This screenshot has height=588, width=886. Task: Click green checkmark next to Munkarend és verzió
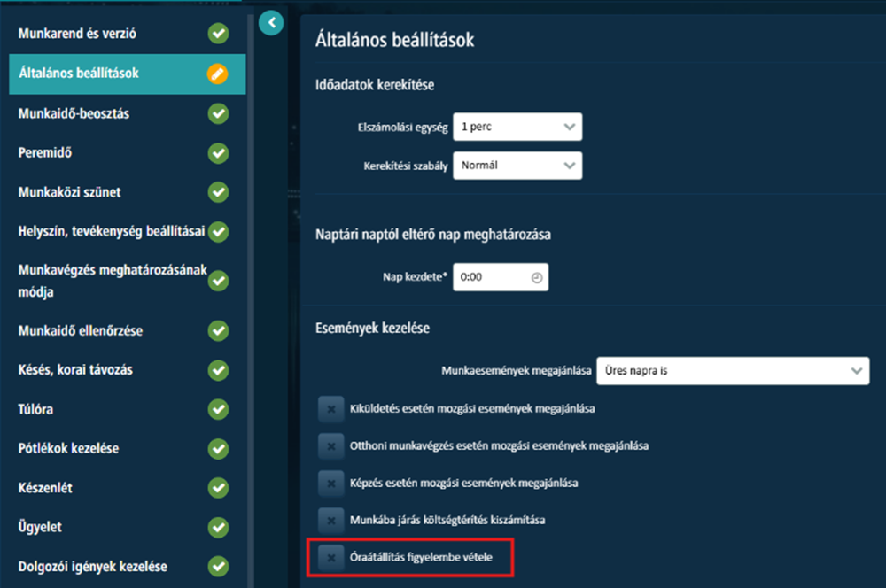(x=218, y=34)
